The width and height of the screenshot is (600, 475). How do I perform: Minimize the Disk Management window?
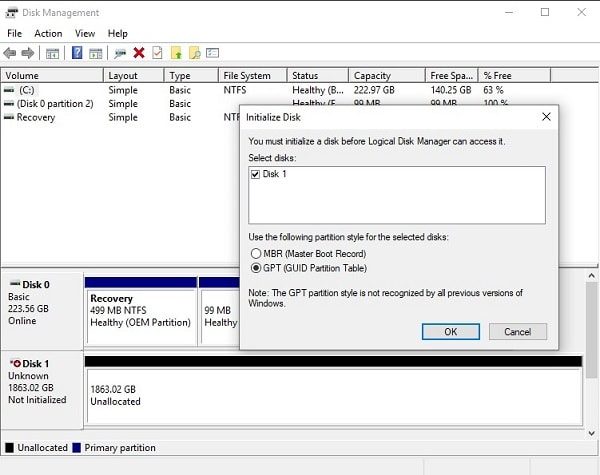click(x=509, y=12)
